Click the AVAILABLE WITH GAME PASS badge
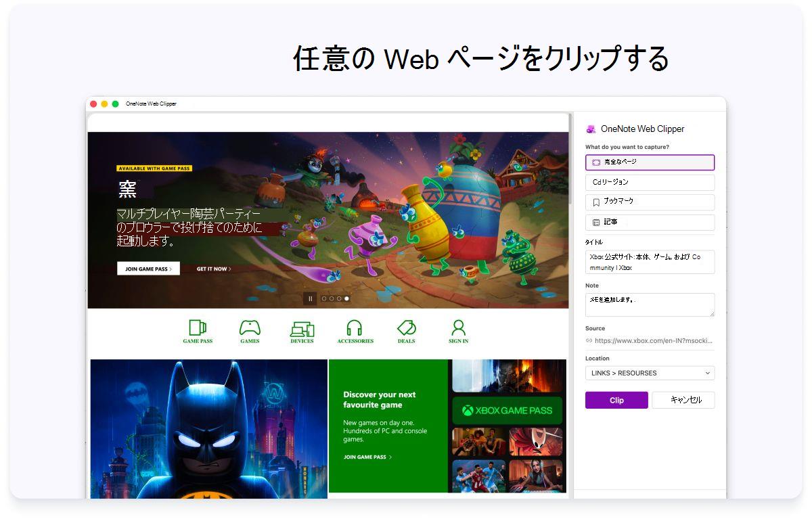812x521 pixels. coord(154,168)
